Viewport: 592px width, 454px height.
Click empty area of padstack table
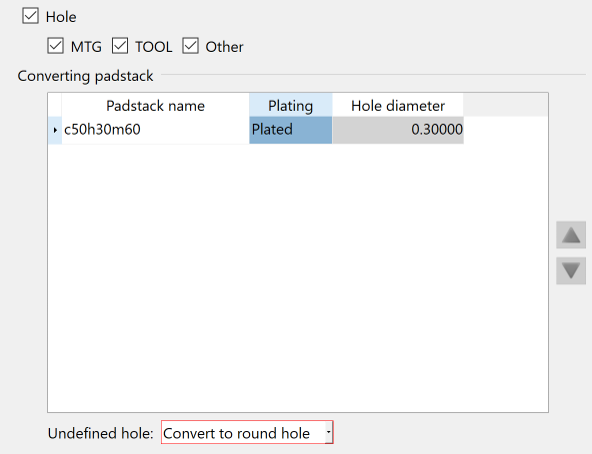coord(298,278)
